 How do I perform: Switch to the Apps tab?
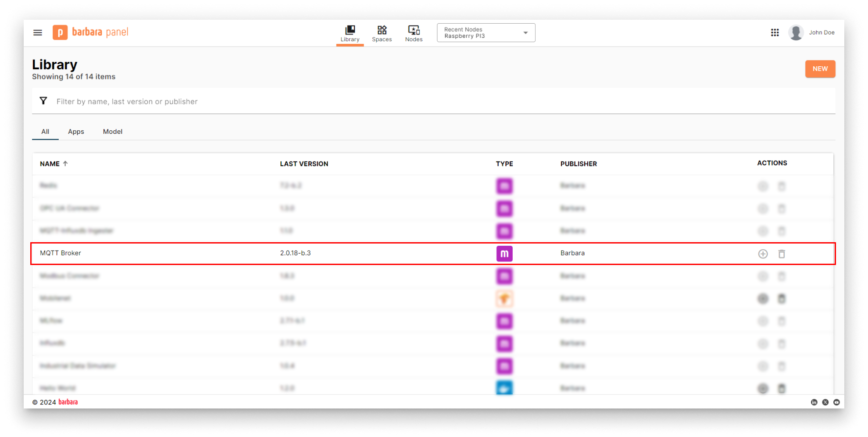76,131
